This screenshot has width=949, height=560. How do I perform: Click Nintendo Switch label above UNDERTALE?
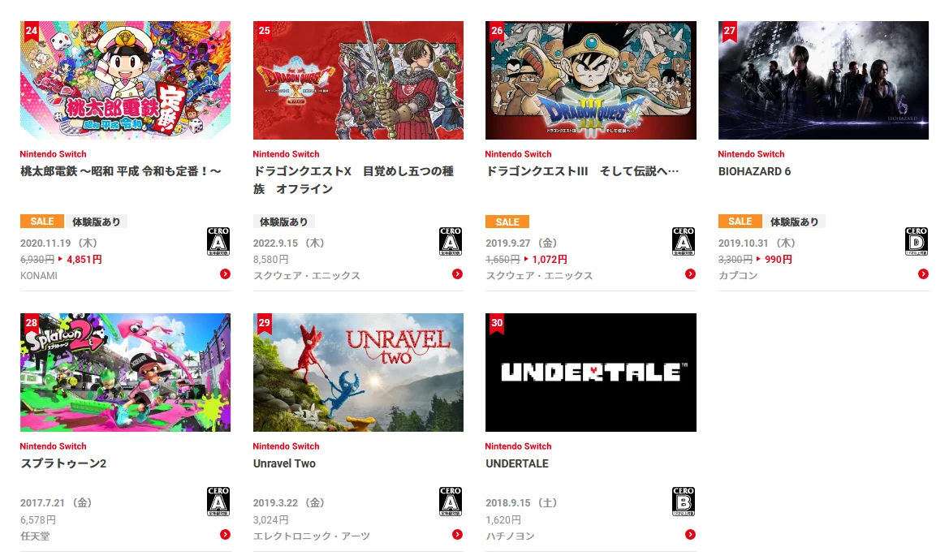point(518,446)
